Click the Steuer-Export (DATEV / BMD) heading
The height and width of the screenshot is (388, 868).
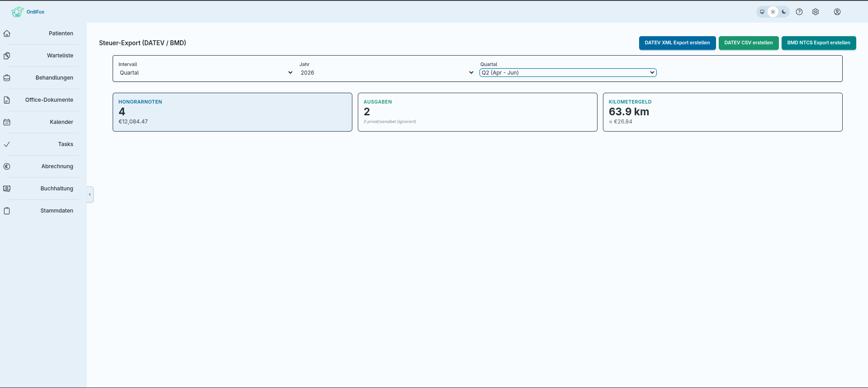[142, 43]
